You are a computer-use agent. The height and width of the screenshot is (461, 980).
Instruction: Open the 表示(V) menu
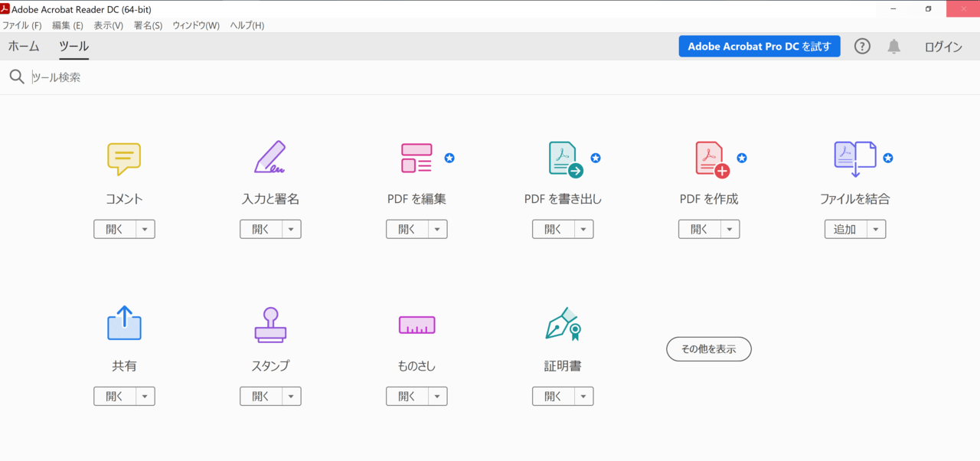tap(109, 25)
